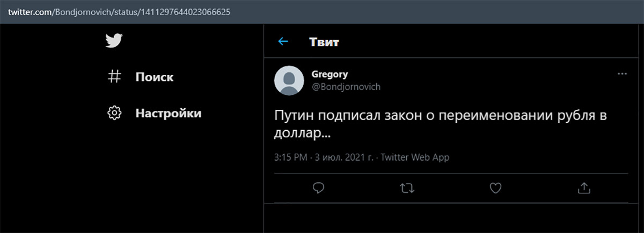
Task: Retweet Gregory's tweet
Action: (x=407, y=187)
